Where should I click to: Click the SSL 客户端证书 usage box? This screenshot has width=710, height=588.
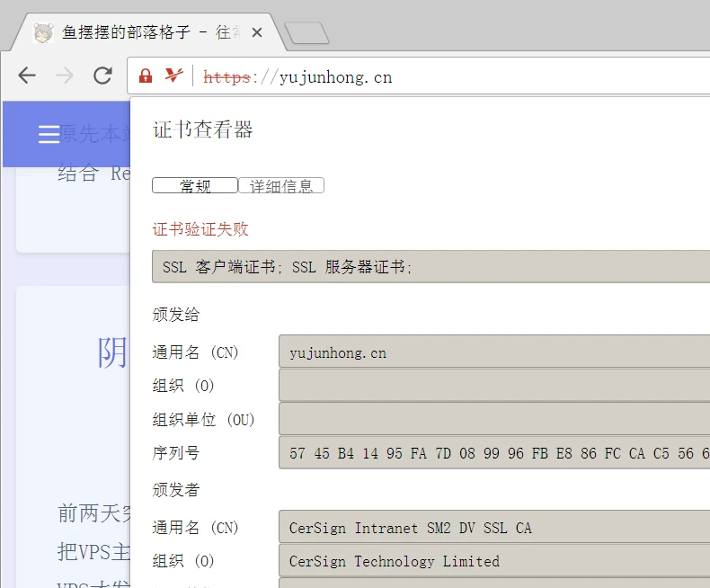click(x=431, y=267)
